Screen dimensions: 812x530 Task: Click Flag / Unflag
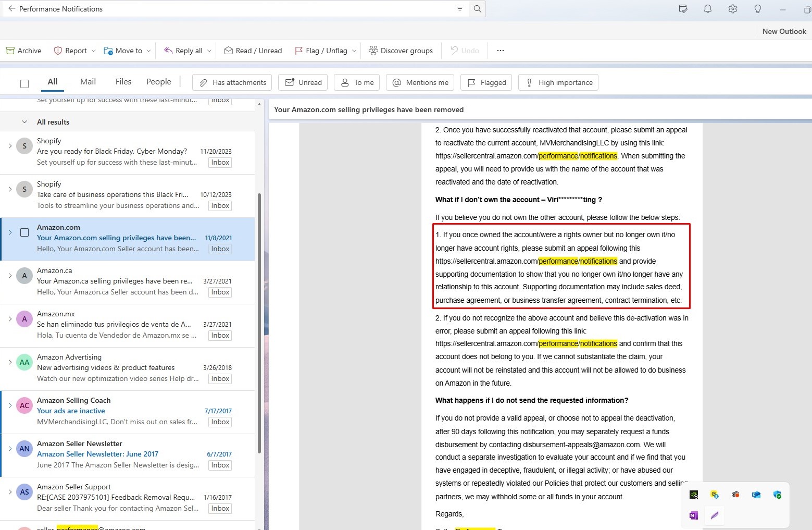(321, 51)
